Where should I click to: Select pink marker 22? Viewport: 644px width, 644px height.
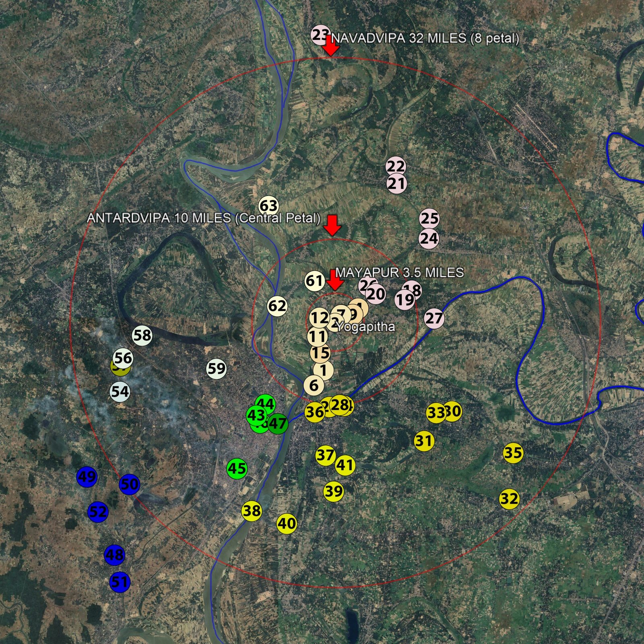click(x=396, y=166)
